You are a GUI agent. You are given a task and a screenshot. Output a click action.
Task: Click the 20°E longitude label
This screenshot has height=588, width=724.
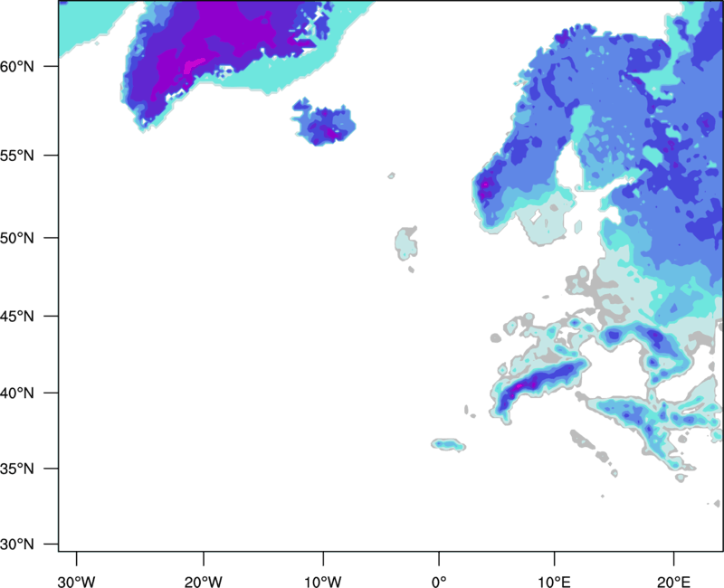click(x=673, y=582)
